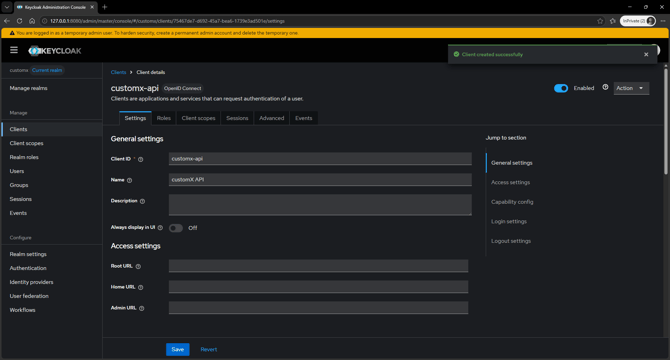Switch to the Events tab

pyautogui.click(x=303, y=118)
